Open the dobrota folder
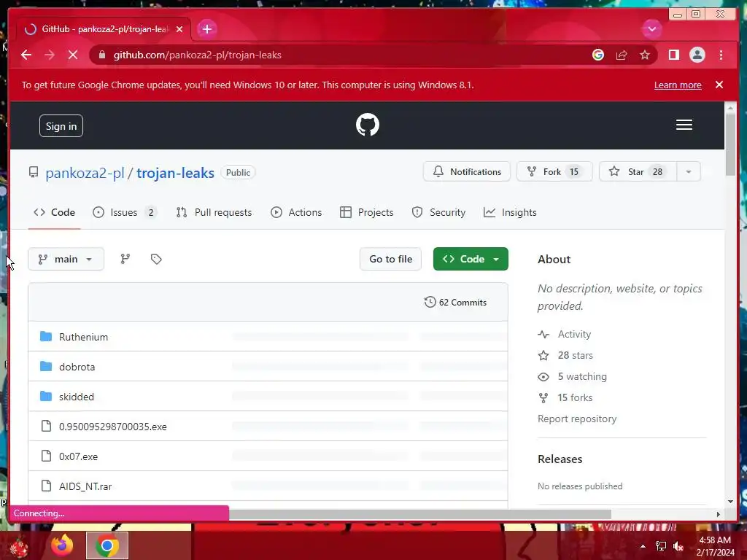 (77, 367)
